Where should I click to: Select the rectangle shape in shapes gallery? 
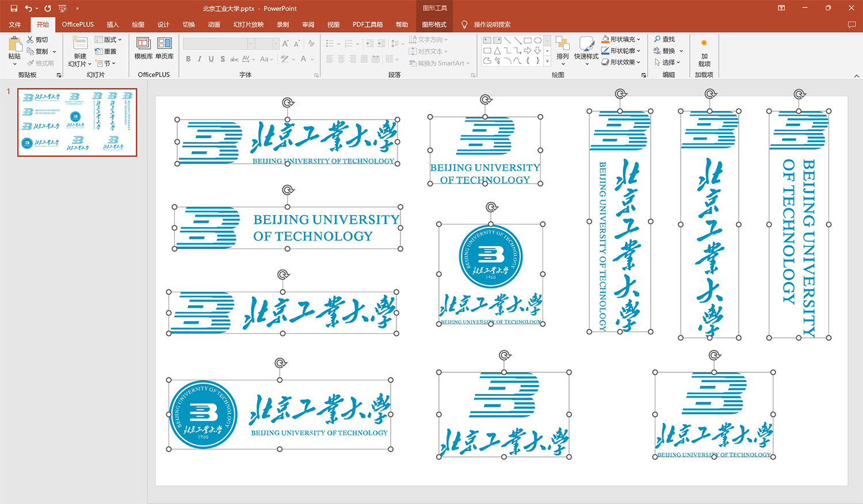(528, 40)
